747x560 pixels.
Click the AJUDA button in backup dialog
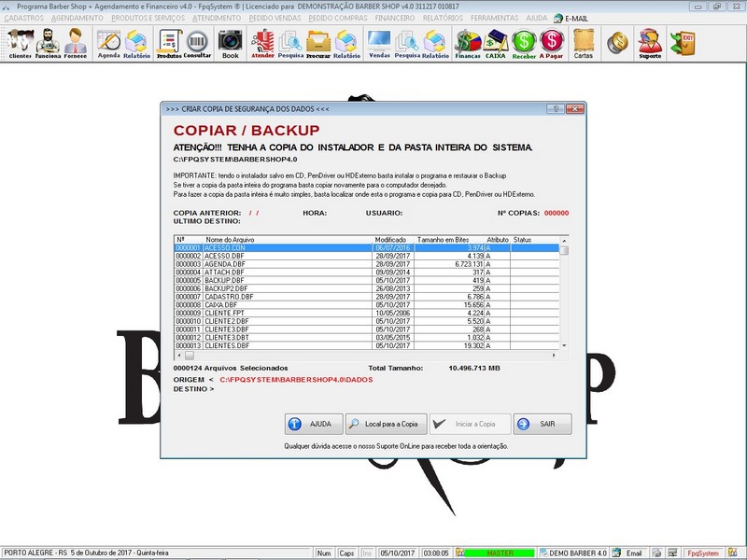coord(314,424)
